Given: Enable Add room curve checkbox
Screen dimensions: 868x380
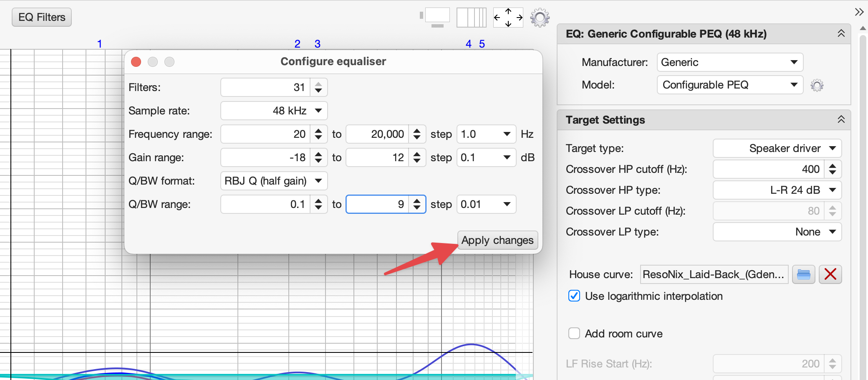Looking at the screenshot, I should [x=574, y=334].
